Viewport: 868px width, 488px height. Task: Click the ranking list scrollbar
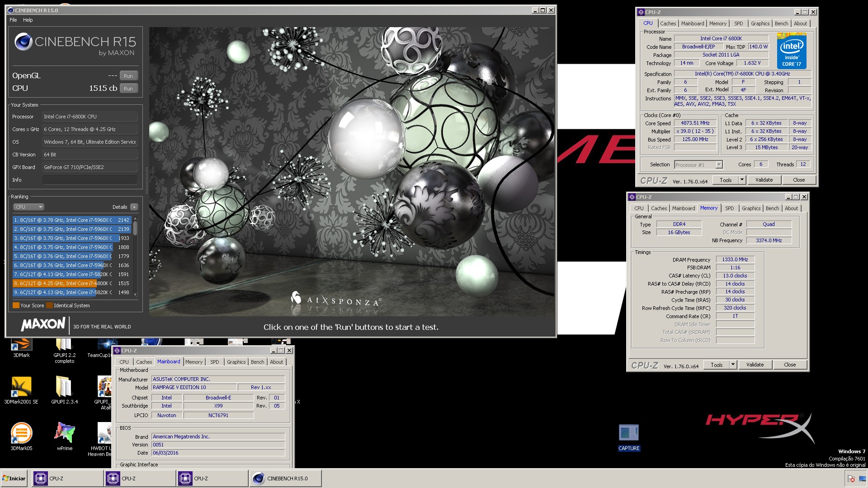coord(135,256)
